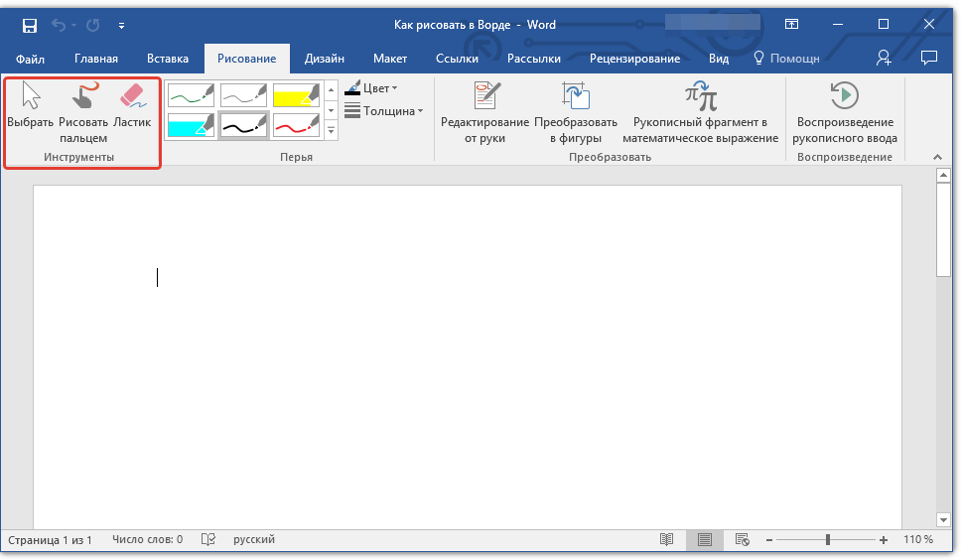Toggle Рисовать пальцем tool

[x=83, y=113]
